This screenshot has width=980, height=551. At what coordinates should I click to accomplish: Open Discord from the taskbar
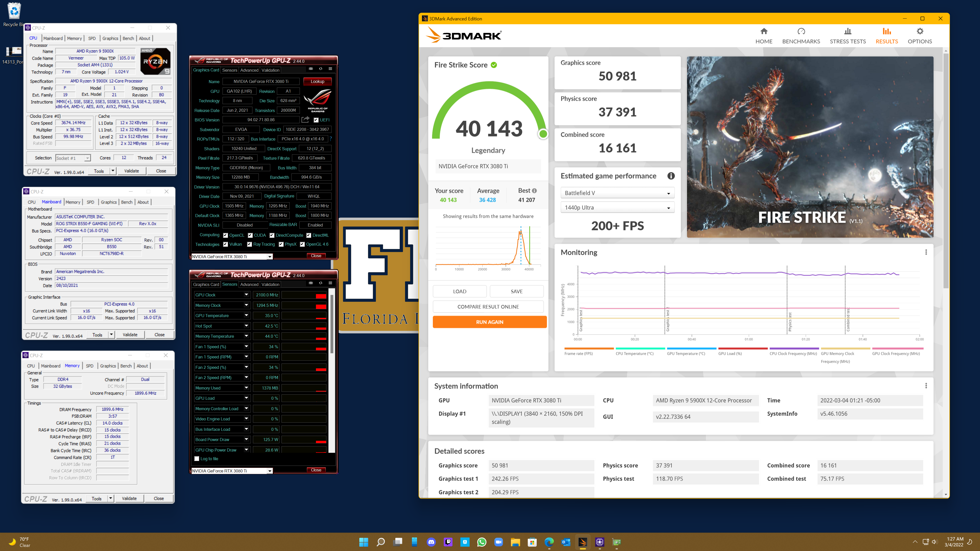431,542
